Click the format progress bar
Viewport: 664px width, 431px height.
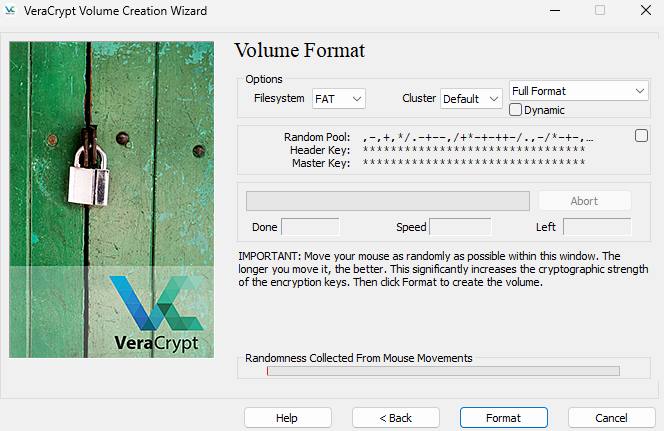pos(387,201)
